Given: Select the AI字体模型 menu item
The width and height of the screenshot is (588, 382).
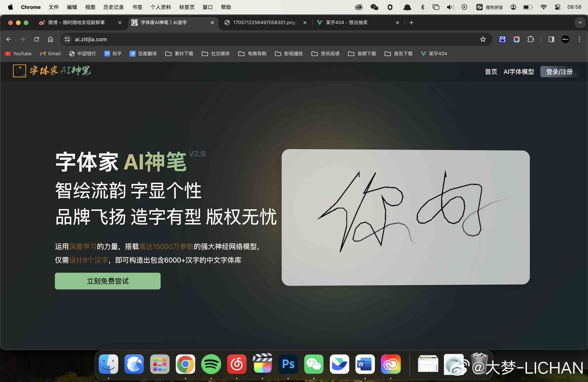Looking at the screenshot, I should (519, 71).
